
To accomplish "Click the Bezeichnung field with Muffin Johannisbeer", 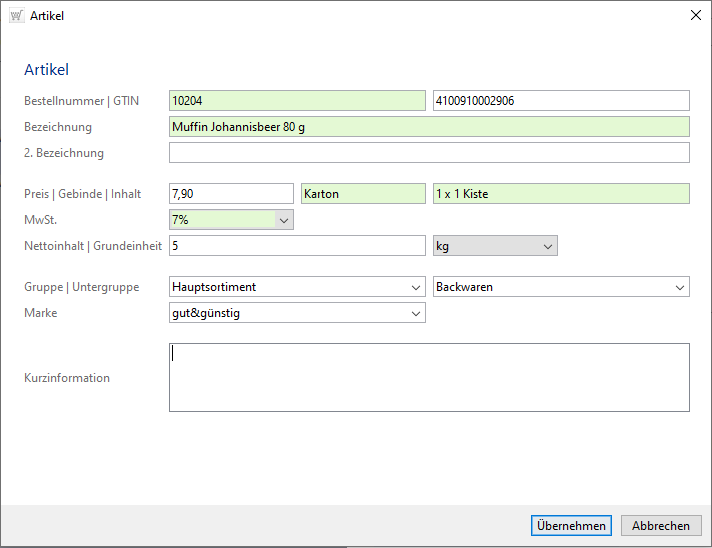I will pos(429,127).
